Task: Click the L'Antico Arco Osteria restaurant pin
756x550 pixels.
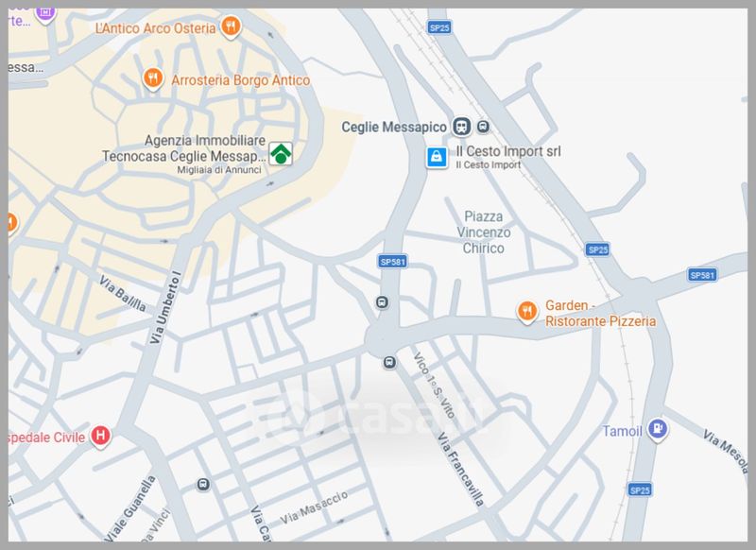Action: click(x=231, y=27)
